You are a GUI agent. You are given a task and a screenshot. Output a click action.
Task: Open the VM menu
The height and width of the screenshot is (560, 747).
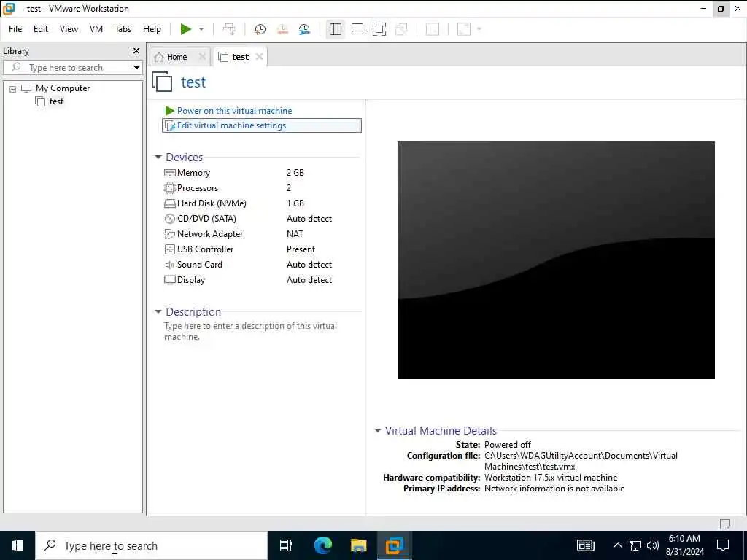pyautogui.click(x=96, y=29)
